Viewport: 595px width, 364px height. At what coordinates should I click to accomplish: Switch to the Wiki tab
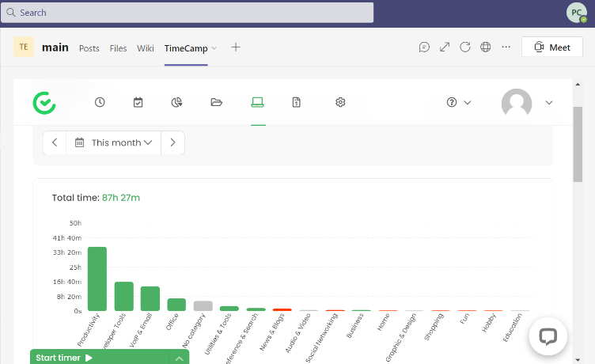[x=146, y=48]
